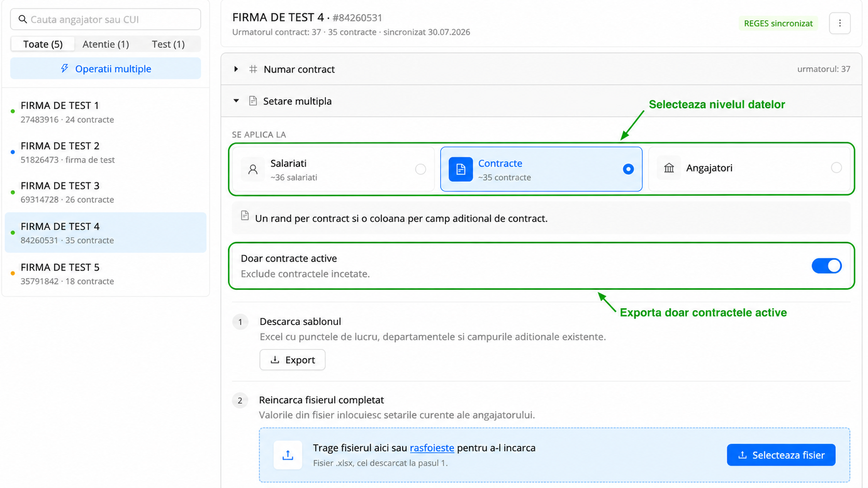Click the hash icon beside Numar contract
868x488 pixels.
point(253,69)
